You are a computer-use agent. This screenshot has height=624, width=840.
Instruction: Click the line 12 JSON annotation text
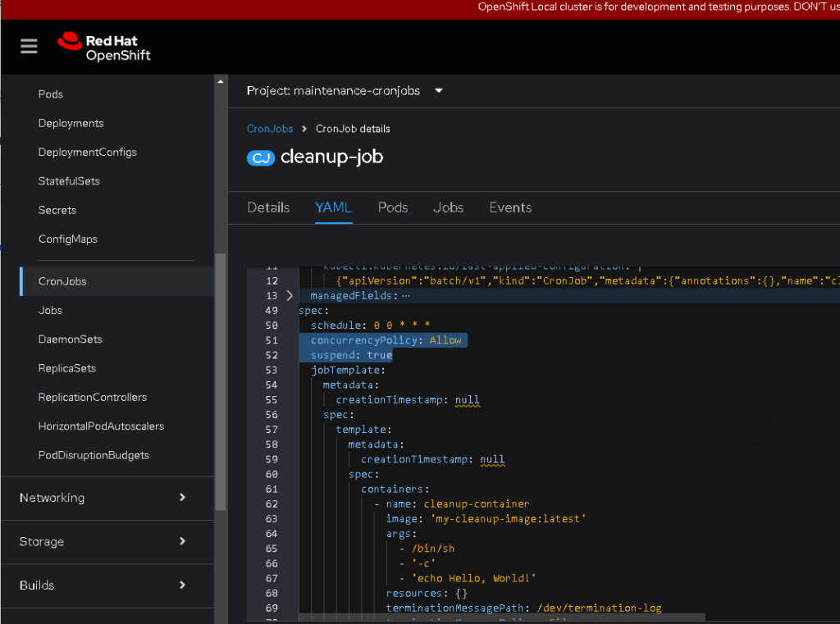(587, 280)
